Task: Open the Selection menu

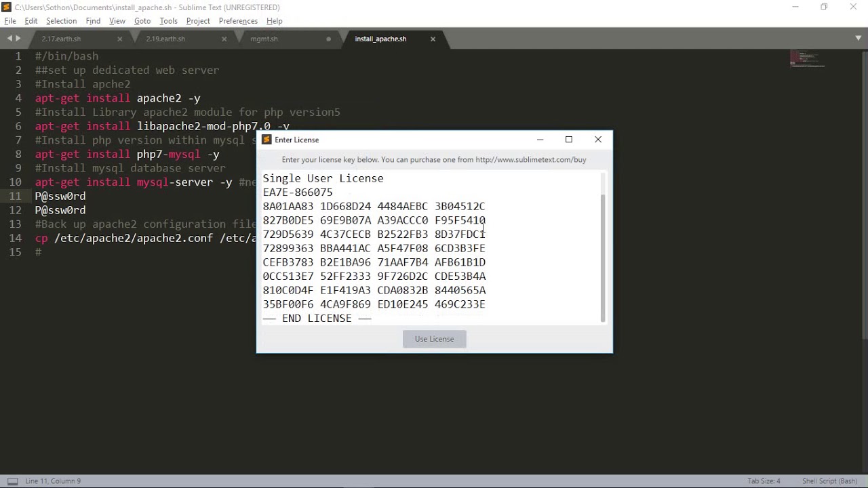Action: tap(62, 21)
